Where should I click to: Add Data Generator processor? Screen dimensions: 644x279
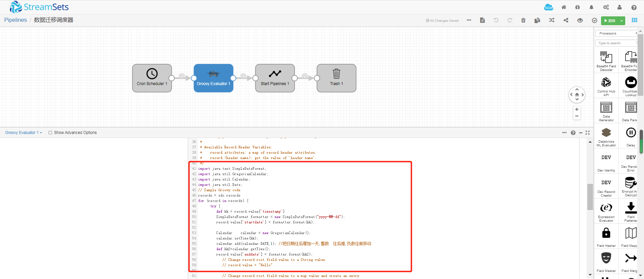[606, 112]
